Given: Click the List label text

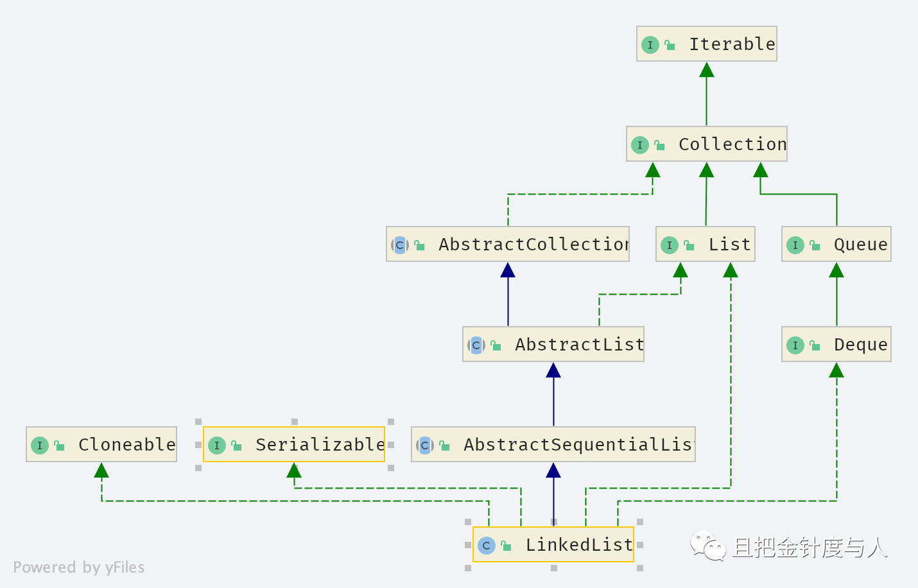Looking at the screenshot, I should (x=729, y=245).
